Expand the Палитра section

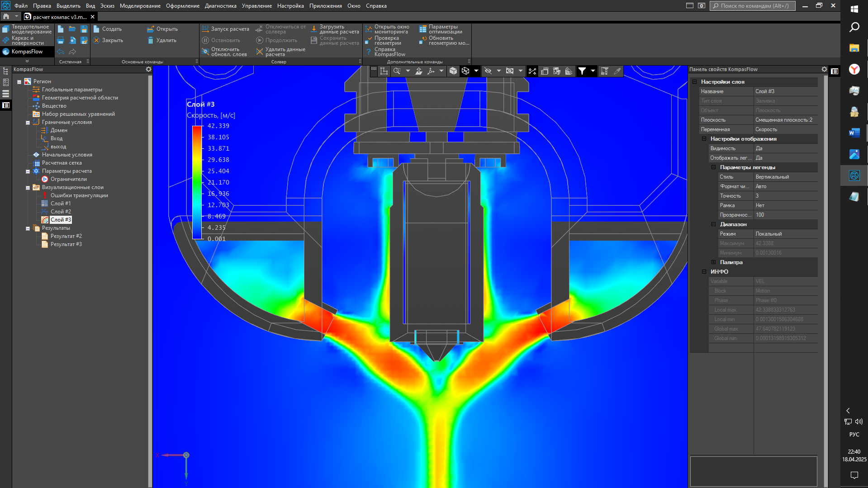(713, 262)
